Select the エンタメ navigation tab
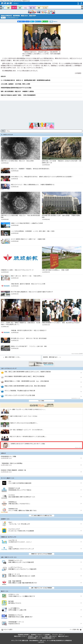The height and width of the screenshot is (644, 83). (45, 8)
